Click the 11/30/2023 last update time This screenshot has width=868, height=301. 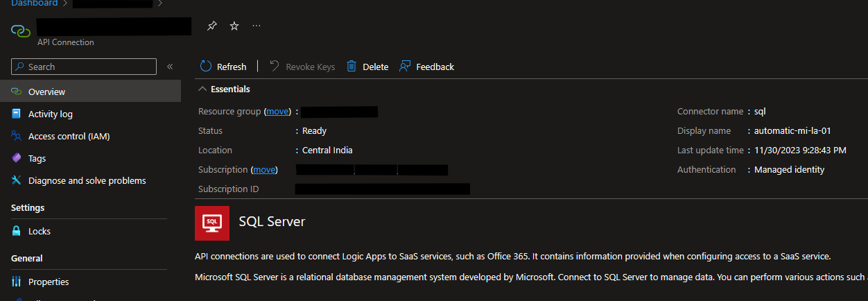click(x=800, y=150)
